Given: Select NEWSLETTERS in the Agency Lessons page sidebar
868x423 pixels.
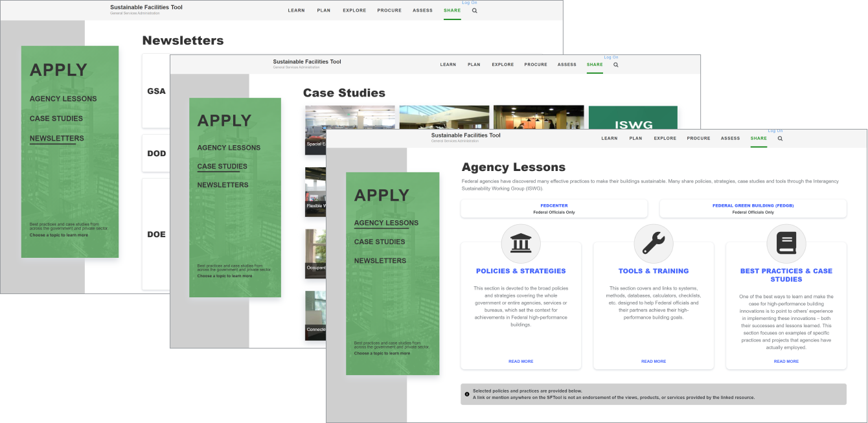Looking at the screenshot, I should (380, 261).
